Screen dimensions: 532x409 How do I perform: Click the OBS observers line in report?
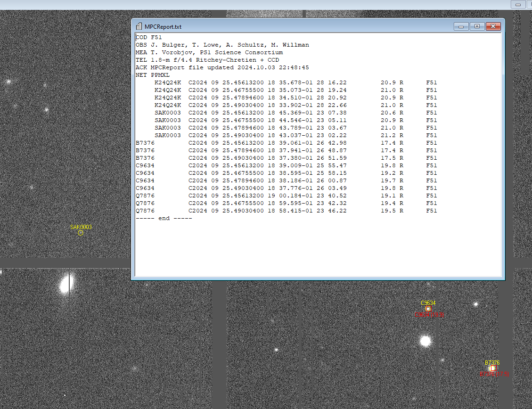222,45
